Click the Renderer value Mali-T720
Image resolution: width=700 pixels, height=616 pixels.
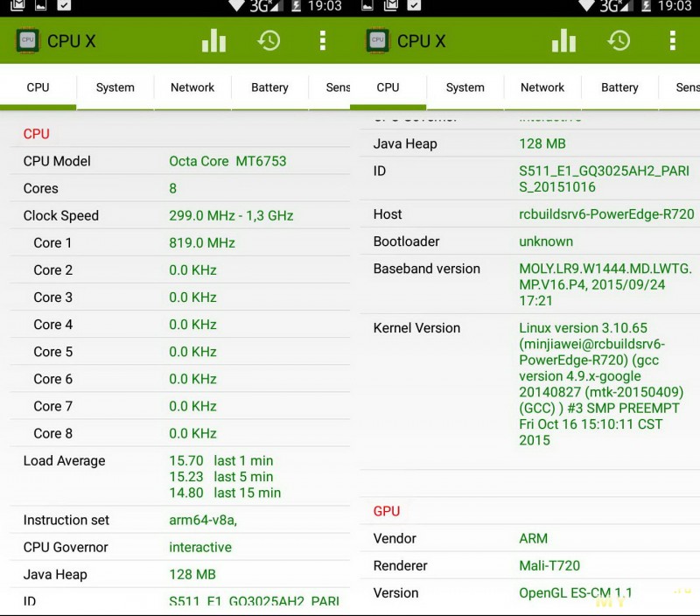click(x=549, y=565)
